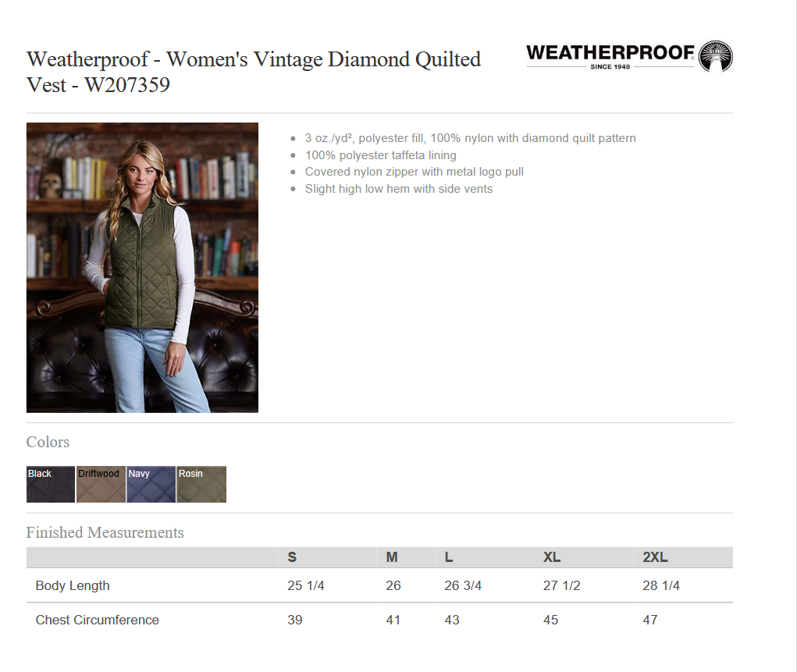The height and width of the screenshot is (672, 797).
Task: Click the S size column header
Action: [x=292, y=557]
